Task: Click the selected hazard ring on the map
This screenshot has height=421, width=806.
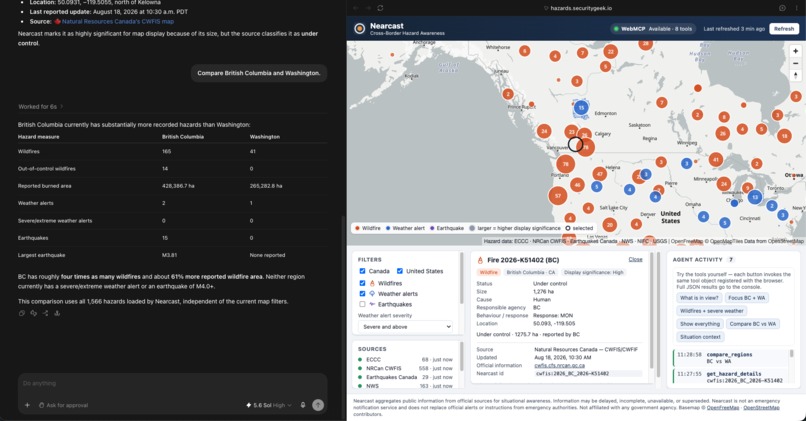Action: [x=575, y=144]
